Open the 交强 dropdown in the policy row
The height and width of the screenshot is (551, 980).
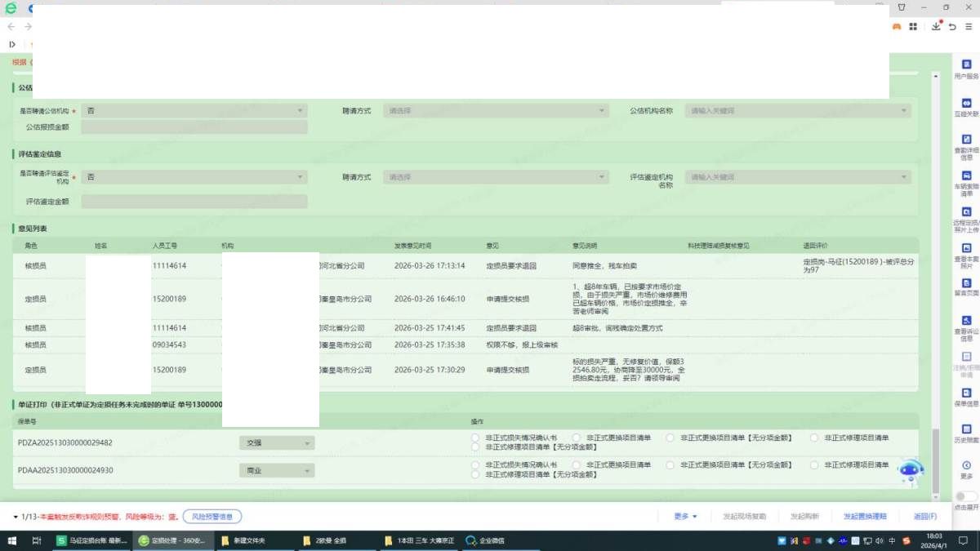click(276, 443)
